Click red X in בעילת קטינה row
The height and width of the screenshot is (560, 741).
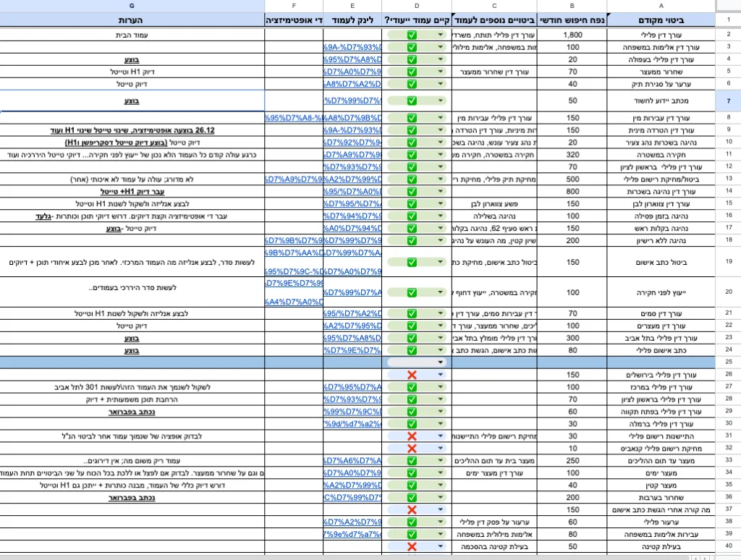pyautogui.click(x=412, y=547)
